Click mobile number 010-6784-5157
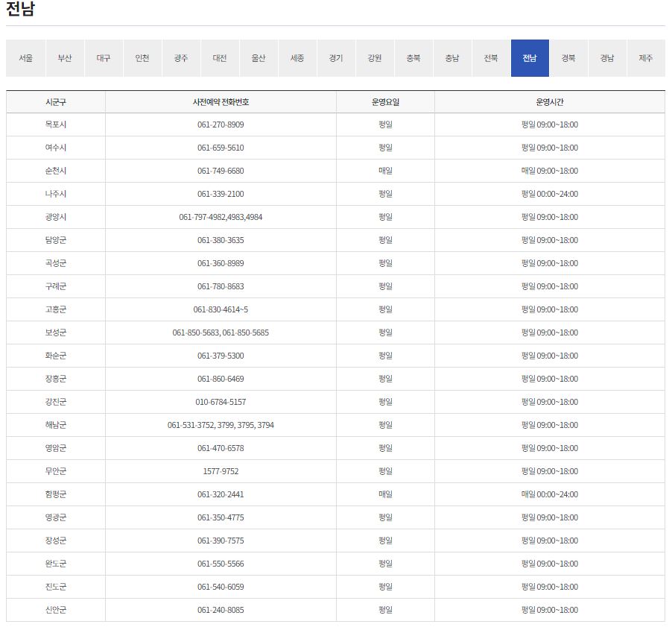This screenshot has height=630, width=672. click(221, 403)
